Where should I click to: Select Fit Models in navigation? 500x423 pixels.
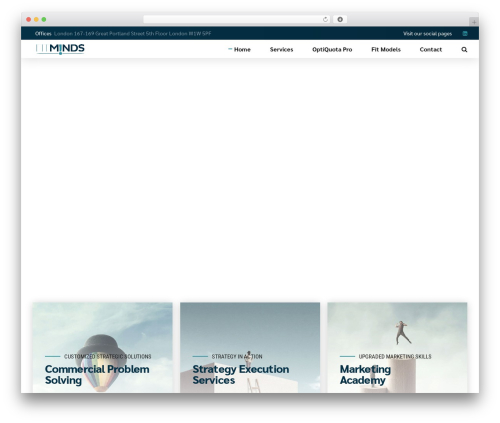[x=386, y=49]
